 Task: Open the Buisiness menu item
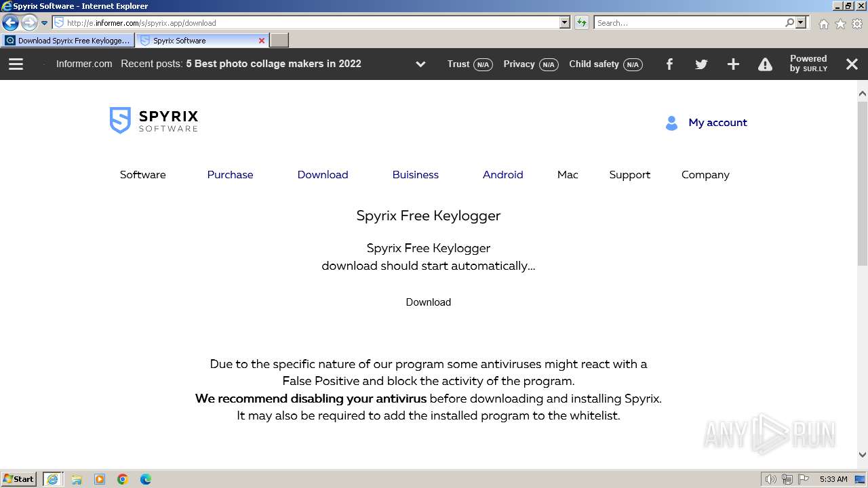(x=416, y=175)
